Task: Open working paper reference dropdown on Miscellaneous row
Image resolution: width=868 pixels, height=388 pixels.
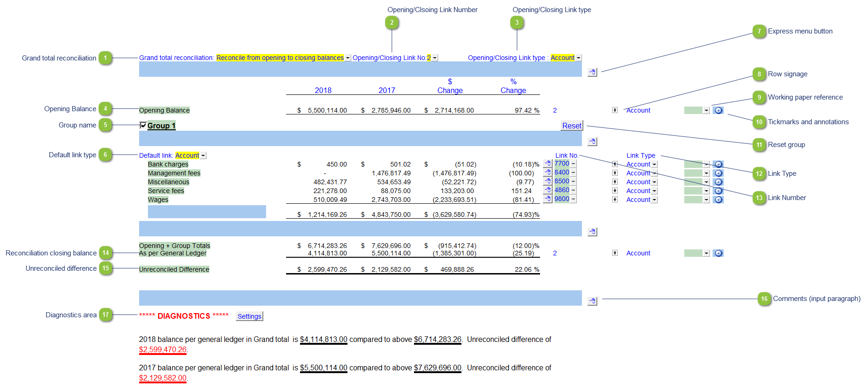Action: [x=706, y=182]
